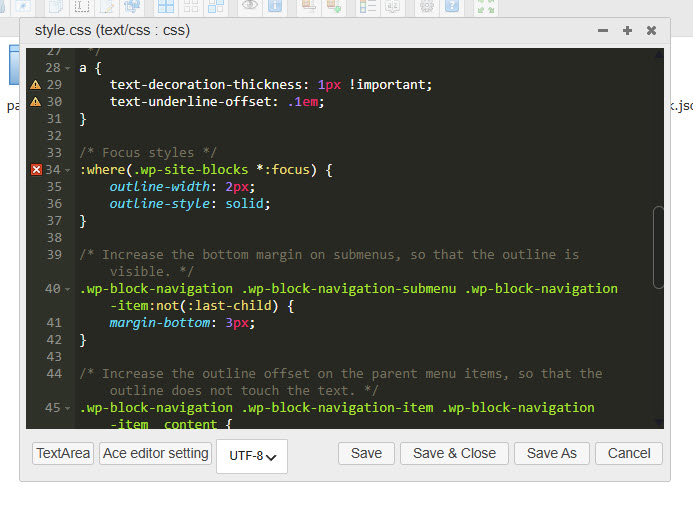
Task: Click the select none grid icon in the toolbar
Action: pos(191,7)
